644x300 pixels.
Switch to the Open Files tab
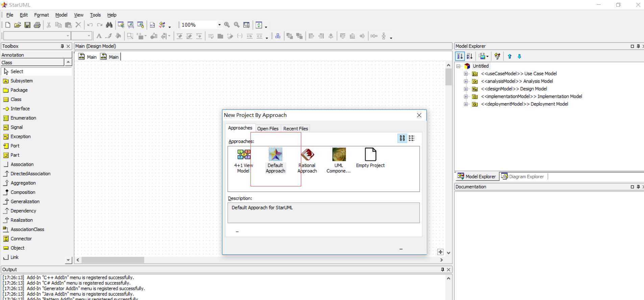coord(268,129)
